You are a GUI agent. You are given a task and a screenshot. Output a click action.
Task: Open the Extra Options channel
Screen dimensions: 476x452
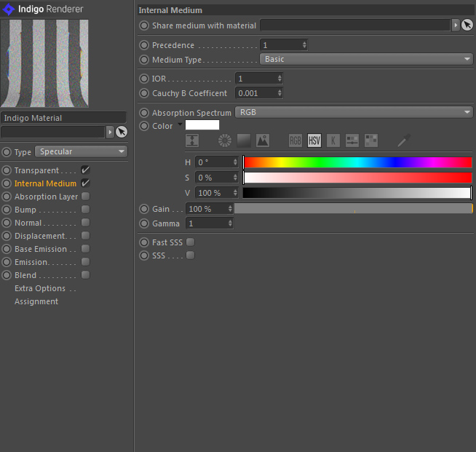[x=40, y=288]
